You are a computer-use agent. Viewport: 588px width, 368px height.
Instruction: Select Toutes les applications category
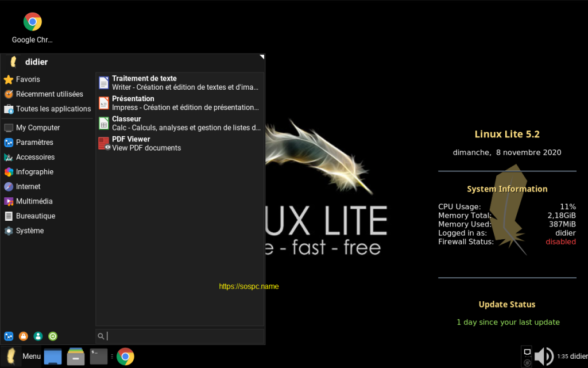(x=47, y=109)
